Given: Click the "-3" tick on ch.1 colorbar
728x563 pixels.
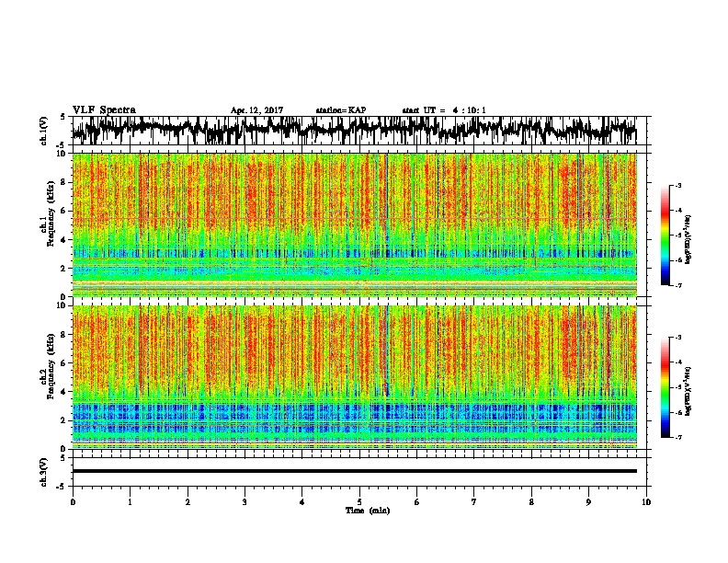Looking at the screenshot, I should click(677, 186).
